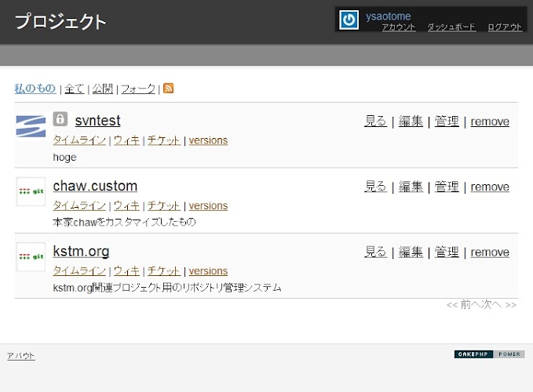Open ウィキ for svntest

pos(126,140)
